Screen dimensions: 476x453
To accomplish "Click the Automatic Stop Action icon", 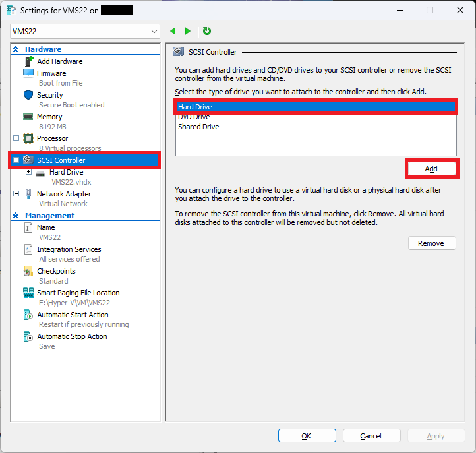I will (x=28, y=336).
